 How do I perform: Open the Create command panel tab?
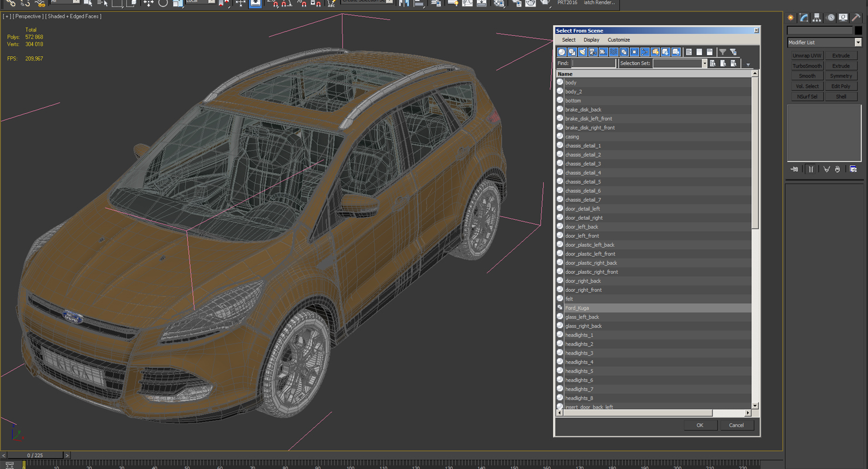pyautogui.click(x=791, y=18)
